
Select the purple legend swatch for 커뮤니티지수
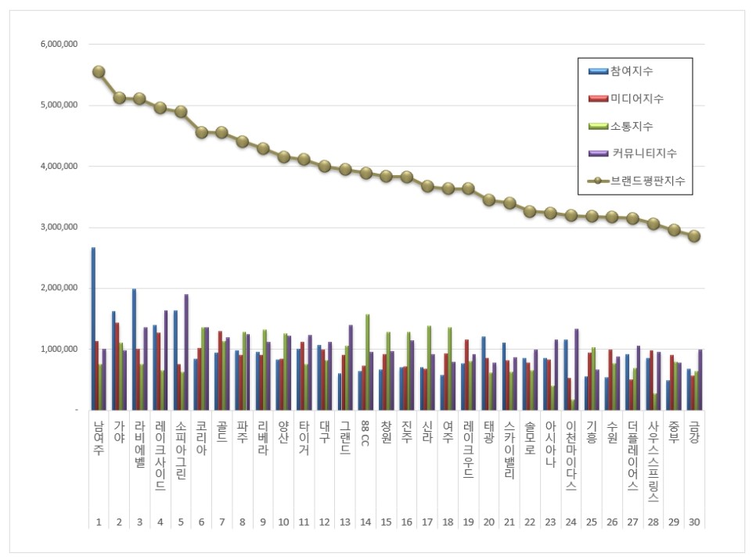[x=599, y=153]
